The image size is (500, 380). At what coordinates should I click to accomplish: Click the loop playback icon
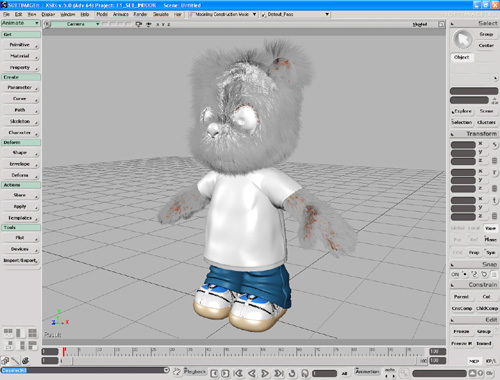(292, 373)
